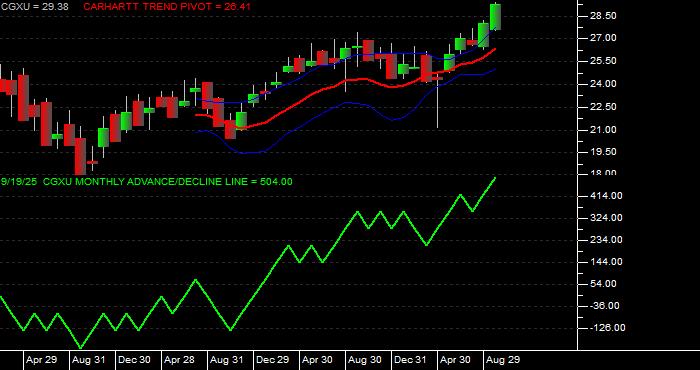
Task: Select the 25.50 price axis value
Action: click(603, 61)
